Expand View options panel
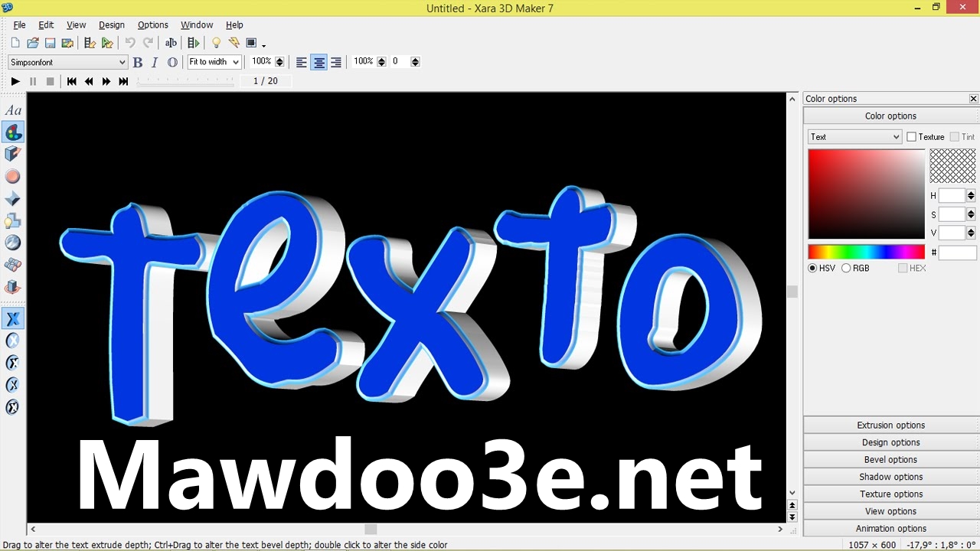 point(891,511)
